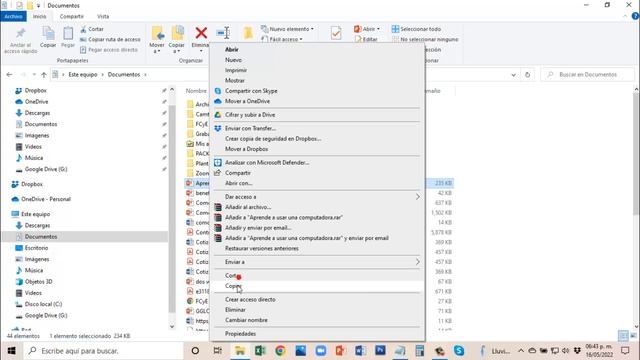This screenshot has width=640, height=360.
Task: Switch to the Compartir ribbon tab
Action: coord(71,16)
